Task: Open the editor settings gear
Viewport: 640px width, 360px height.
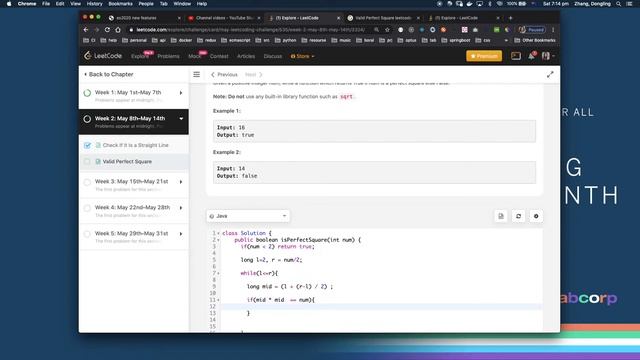Action: tap(536, 216)
